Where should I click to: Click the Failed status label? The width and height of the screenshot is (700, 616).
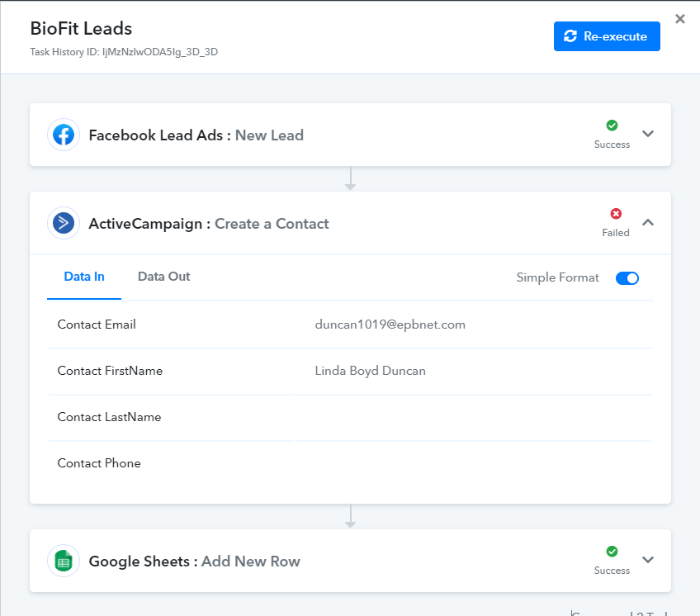point(616,233)
